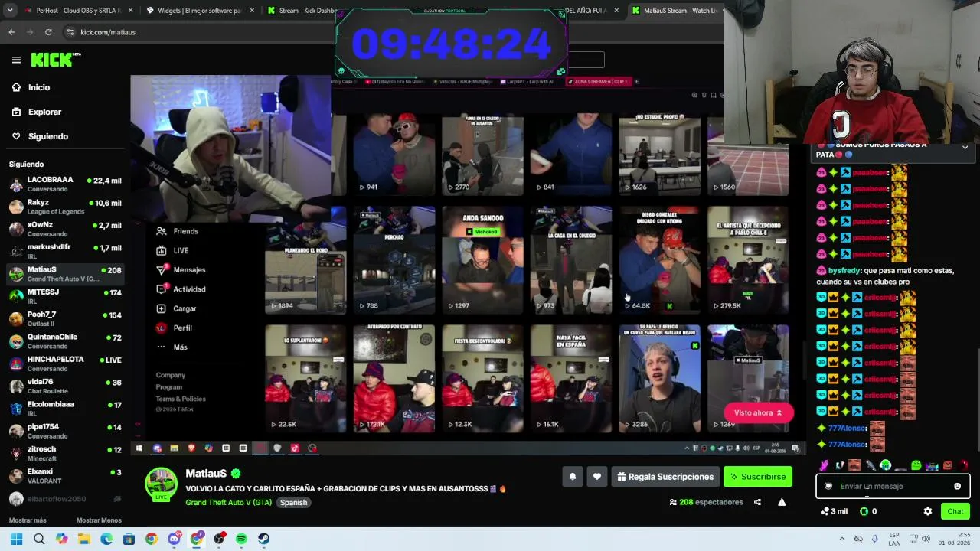This screenshot has width=980, height=551.
Task: Open File Explorer from the taskbar
Action: tap(84, 539)
